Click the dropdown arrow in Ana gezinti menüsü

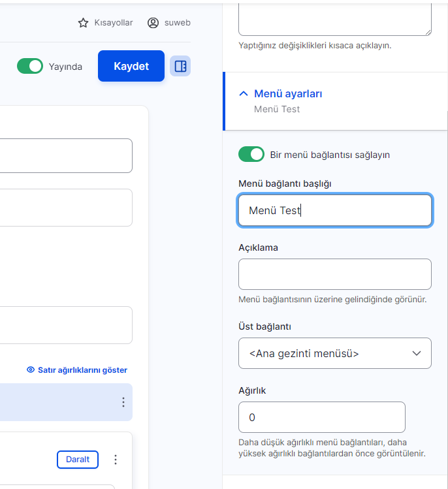click(417, 353)
